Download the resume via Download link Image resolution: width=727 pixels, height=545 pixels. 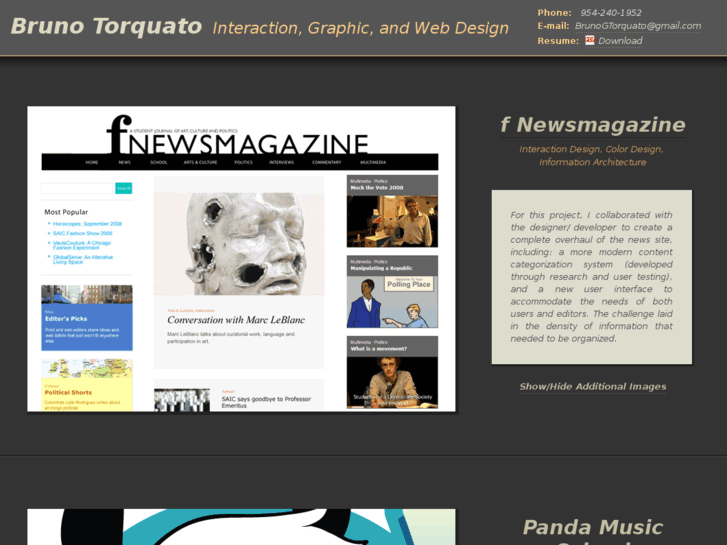(x=620, y=41)
